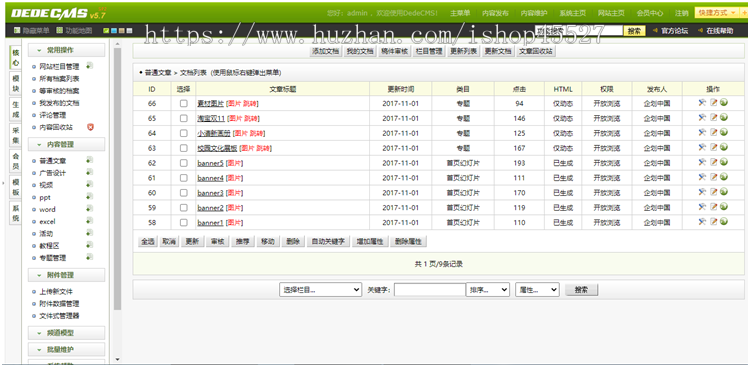The image size is (750, 367).
Task: Click the add-document icon beside word
Action: 89,209
